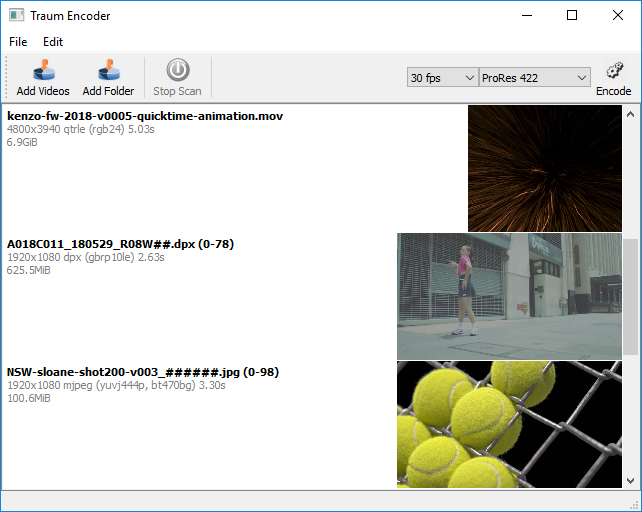
Task: Click the orange light streaks thumbnail
Action: (x=545, y=168)
